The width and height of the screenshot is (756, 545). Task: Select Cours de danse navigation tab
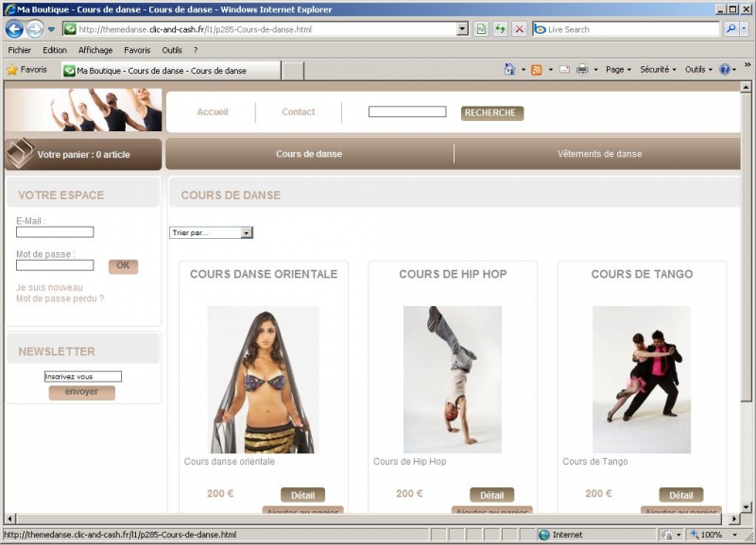(309, 154)
